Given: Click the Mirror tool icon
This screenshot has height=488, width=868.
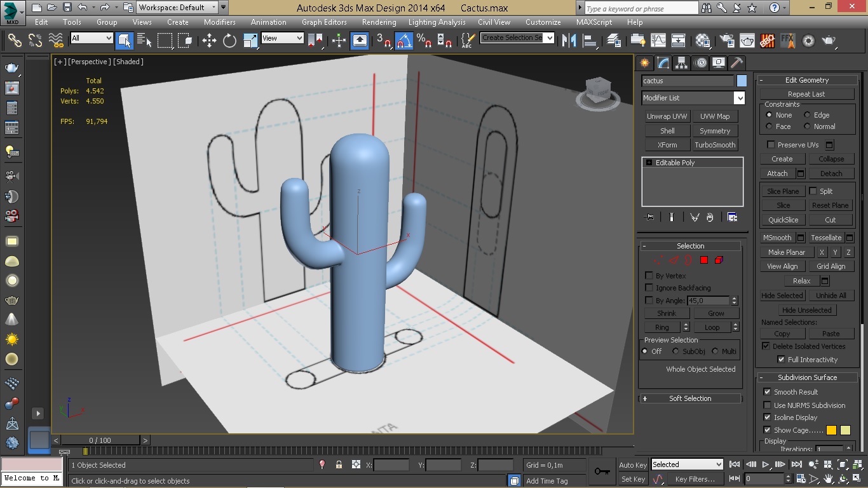Looking at the screenshot, I should point(569,41).
